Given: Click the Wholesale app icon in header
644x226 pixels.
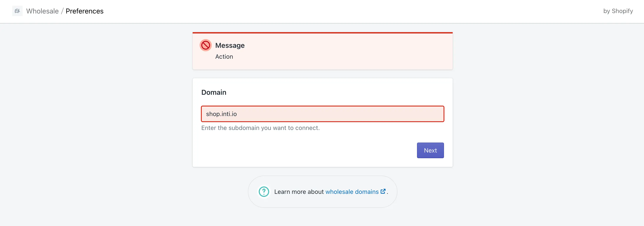Looking at the screenshot, I should 17,11.
